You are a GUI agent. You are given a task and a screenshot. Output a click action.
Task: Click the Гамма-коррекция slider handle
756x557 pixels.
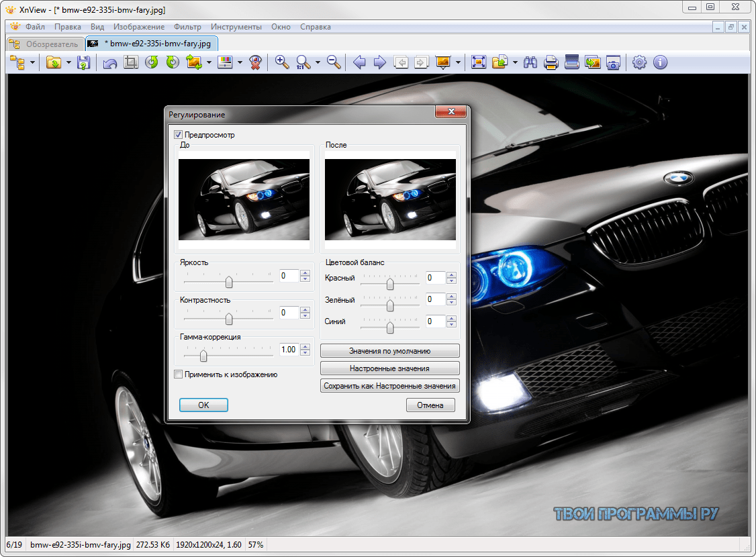pos(203,356)
